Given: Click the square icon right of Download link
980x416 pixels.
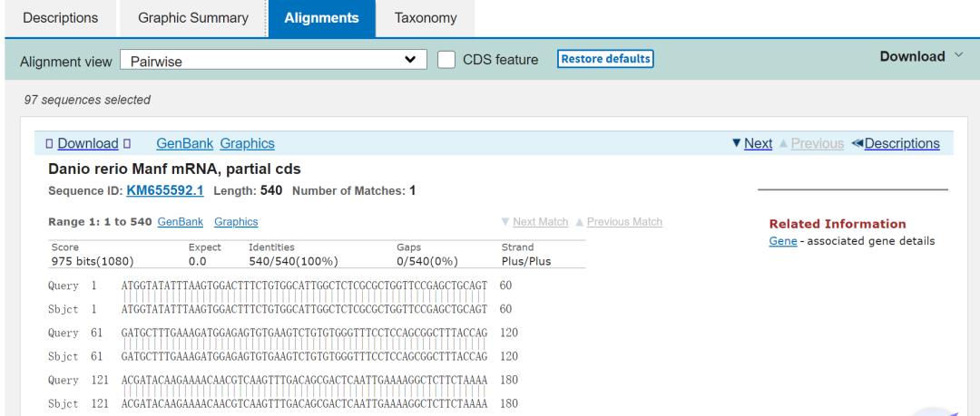Looking at the screenshot, I should tap(127, 143).
